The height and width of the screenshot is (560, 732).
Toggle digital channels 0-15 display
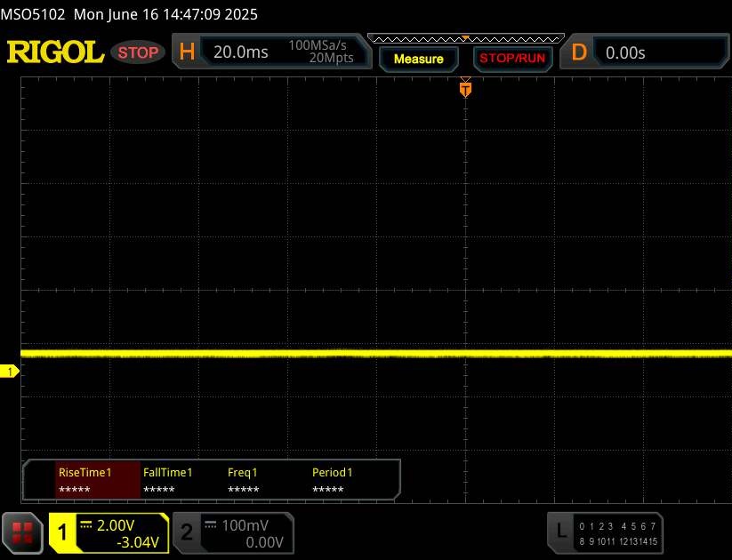coord(617,533)
